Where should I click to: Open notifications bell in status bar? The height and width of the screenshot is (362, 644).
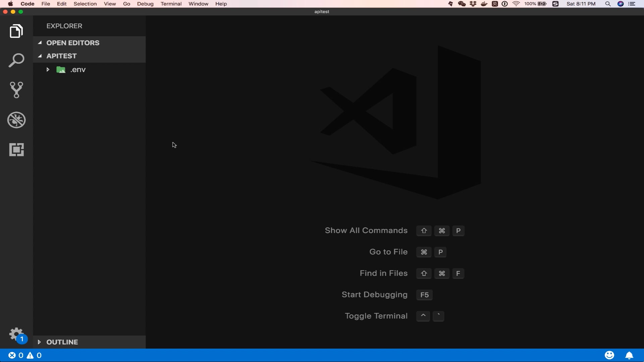tap(629, 355)
